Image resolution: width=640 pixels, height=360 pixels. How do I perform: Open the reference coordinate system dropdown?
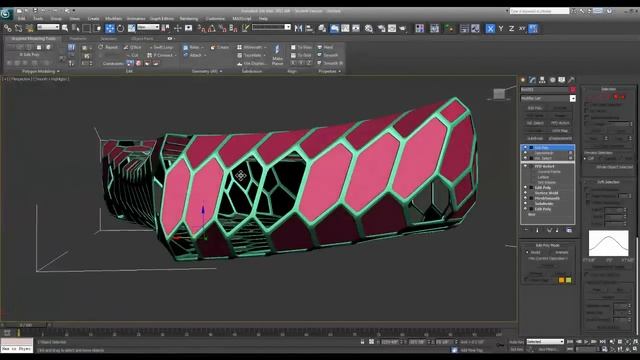tap(148, 27)
